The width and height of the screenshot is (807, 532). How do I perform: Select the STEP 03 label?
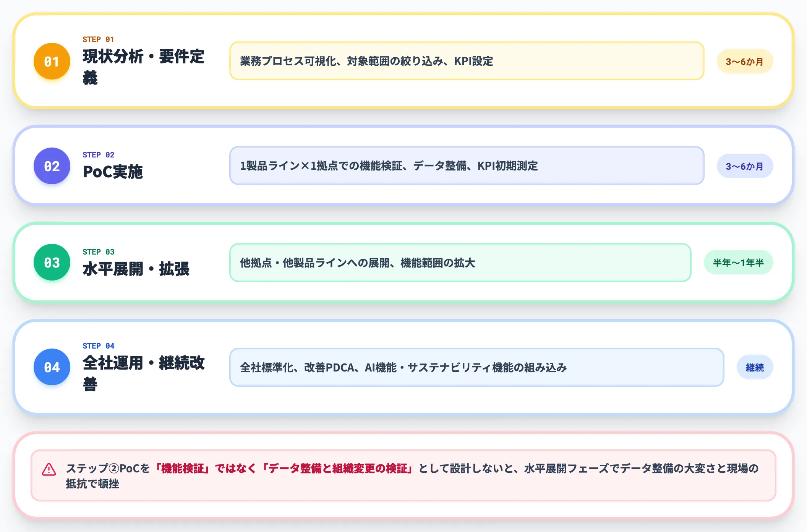click(x=98, y=252)
